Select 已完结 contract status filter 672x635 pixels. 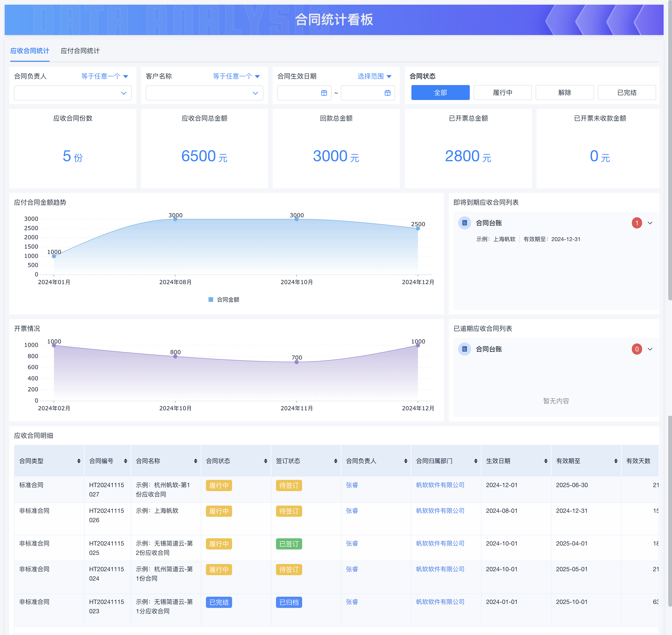(x=627, y=93)
